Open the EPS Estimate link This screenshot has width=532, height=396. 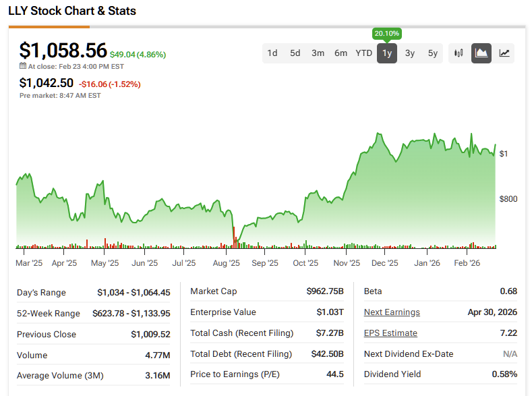pyautogui.click(x=390, y=333)
